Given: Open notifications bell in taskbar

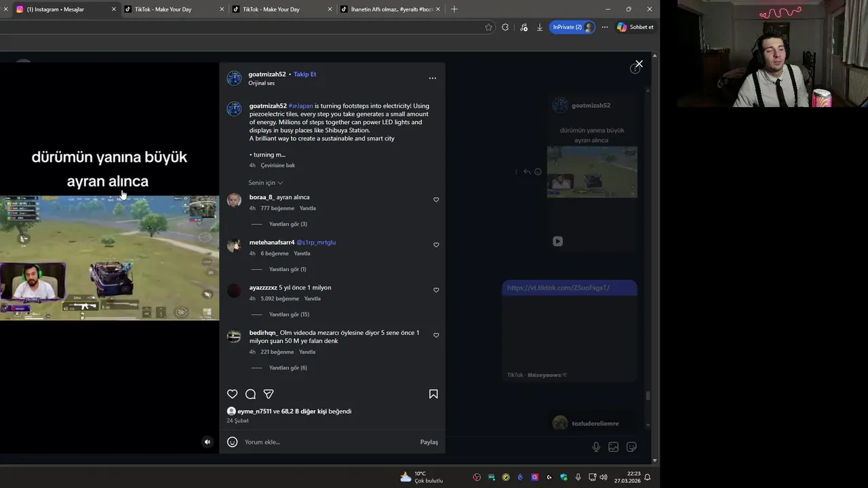Looking at the screenshot, I should [647, 477].
